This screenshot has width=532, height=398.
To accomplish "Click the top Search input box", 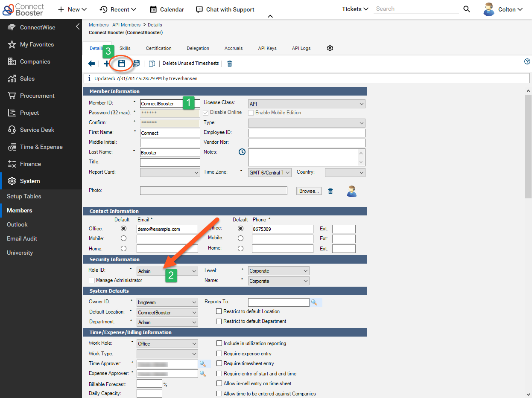I will point(416,9).
